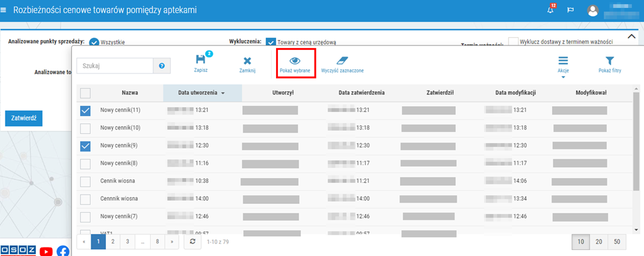Go to pagination page 3
644x256 pixels.
click(x=128, y=241)
